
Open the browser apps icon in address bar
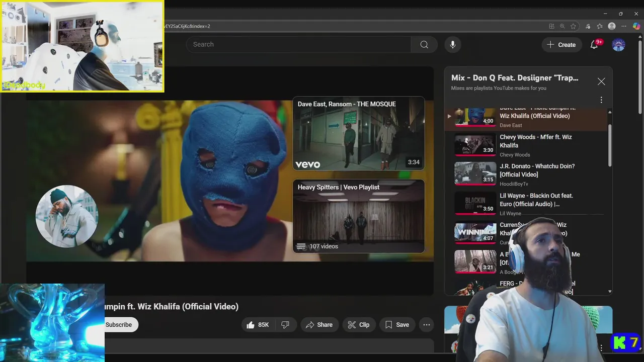click(551, 26)
